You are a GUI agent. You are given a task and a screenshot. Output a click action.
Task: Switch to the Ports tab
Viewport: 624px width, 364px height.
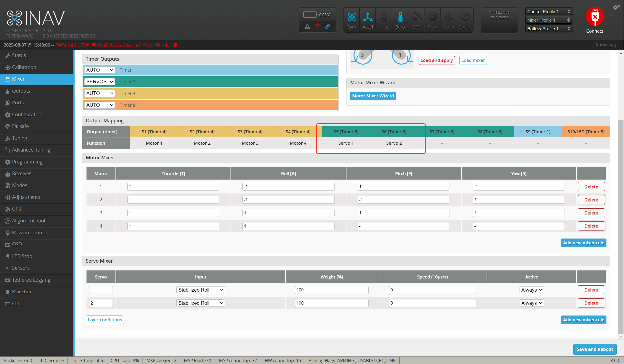(x=37, y=103)
